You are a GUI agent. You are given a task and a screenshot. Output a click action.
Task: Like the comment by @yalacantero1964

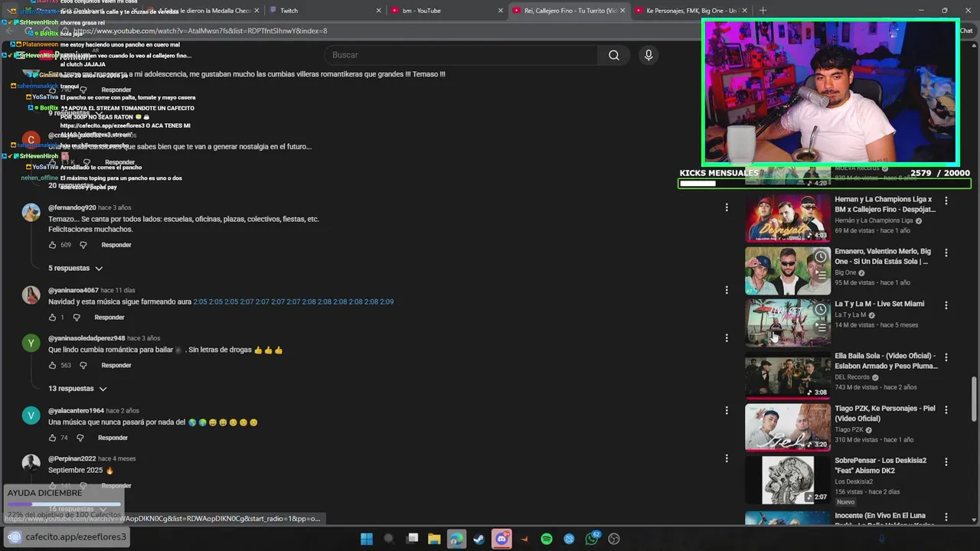[x=52, y=438]
